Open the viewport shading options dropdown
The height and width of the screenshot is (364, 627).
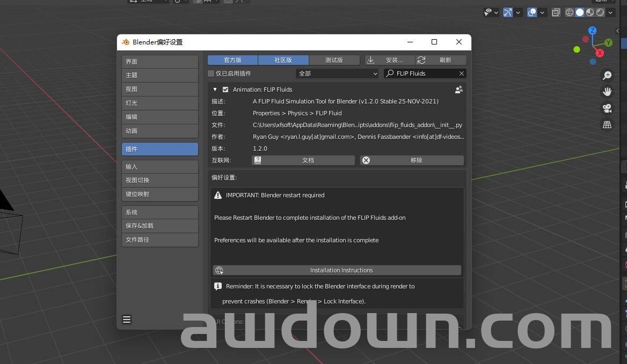[610, 12]
